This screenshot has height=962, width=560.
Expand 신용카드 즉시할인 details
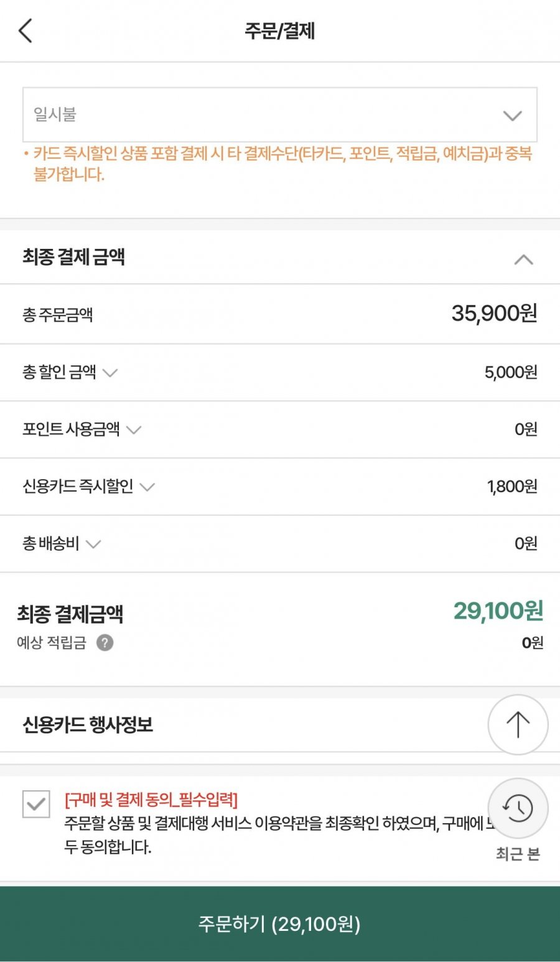(147, 487)
